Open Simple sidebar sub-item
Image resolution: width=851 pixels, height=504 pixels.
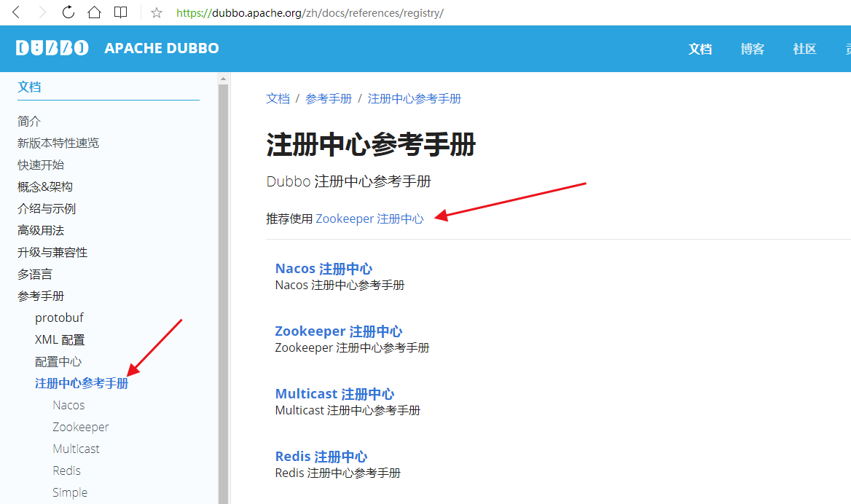pyautogui.click(x=70, y=492)
